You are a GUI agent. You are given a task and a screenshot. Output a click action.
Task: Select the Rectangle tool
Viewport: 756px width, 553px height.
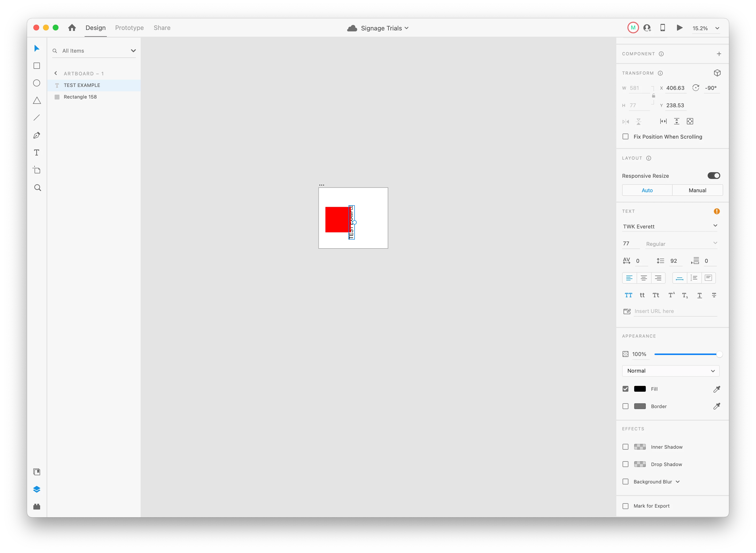point(37,66)
